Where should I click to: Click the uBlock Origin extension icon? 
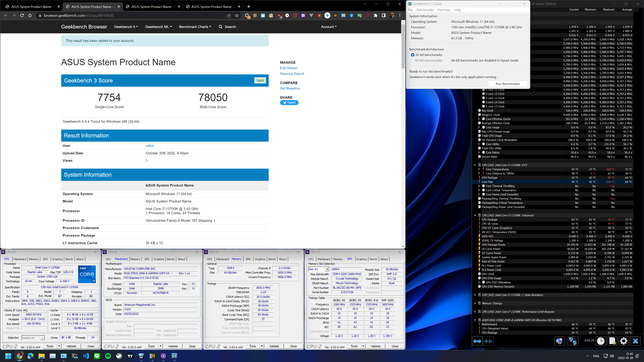tap(279, 15)
